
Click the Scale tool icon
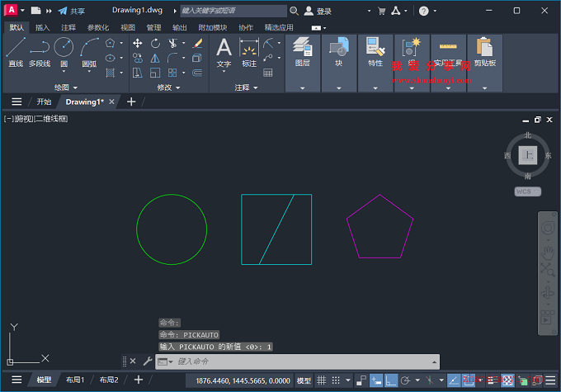155,73
